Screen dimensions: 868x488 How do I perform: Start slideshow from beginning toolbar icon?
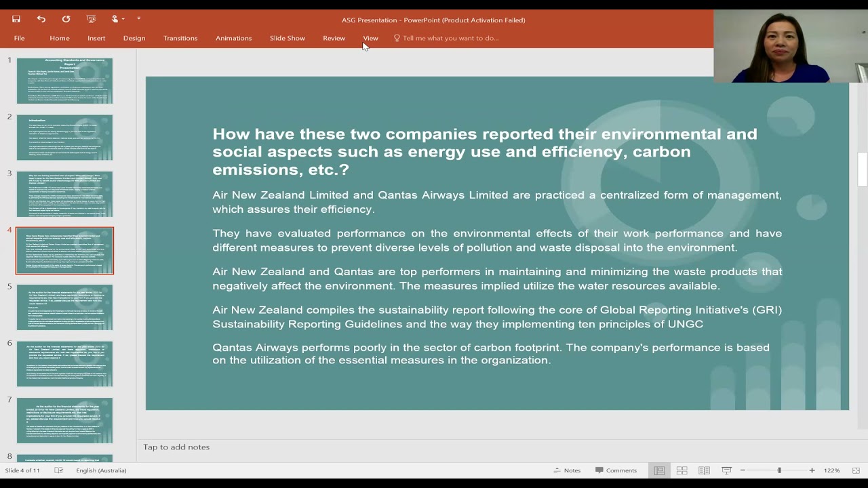click(x=91, y=19)
